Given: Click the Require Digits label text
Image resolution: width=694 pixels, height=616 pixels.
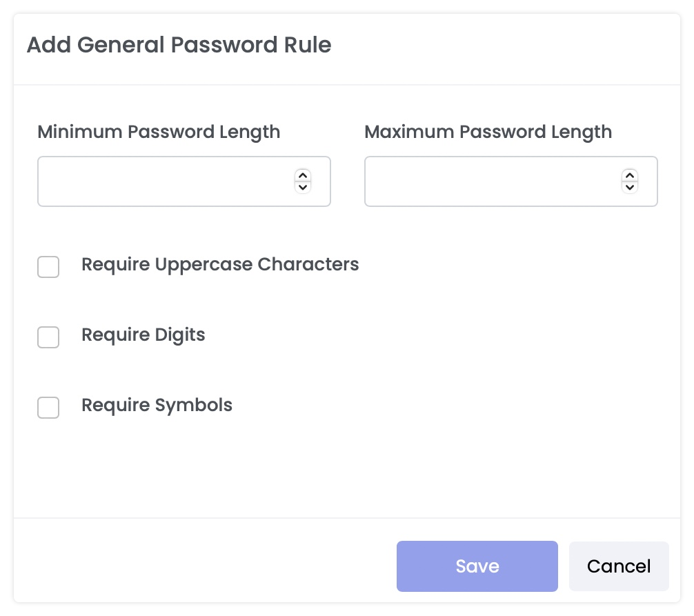Looking at the screenshot, I should (x=143, y=335).
